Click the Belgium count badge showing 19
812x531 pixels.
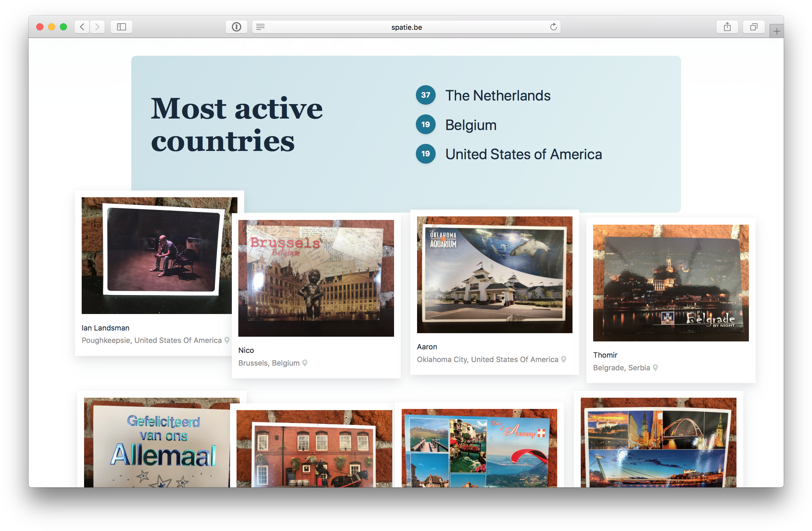tap(425, 124)
